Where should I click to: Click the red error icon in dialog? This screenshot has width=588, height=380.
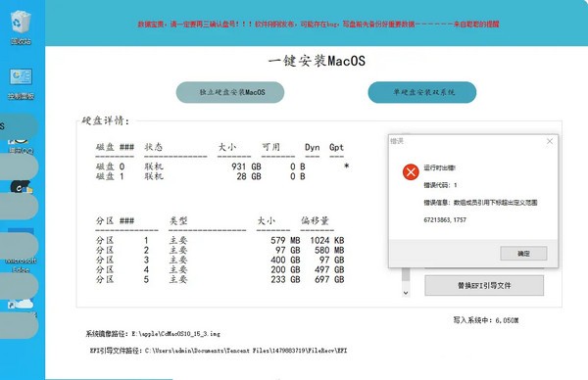[x=411, y=172]
